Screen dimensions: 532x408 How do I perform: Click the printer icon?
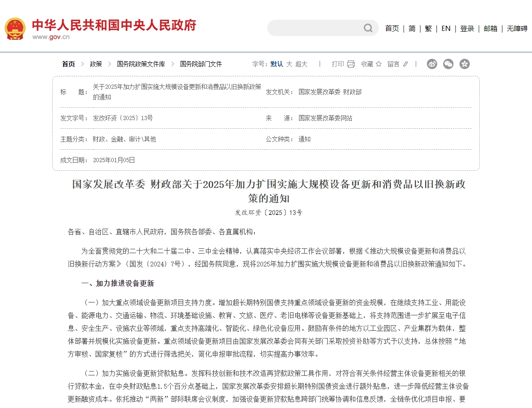click(351, 64)
